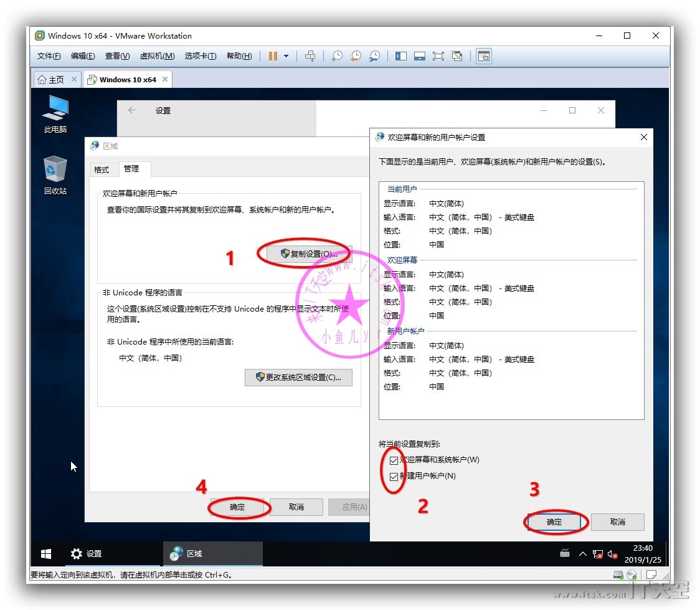The height and width of the screenshot is (610, 700).
Task: Open the 帮助(H) menu
Action: 239,56
